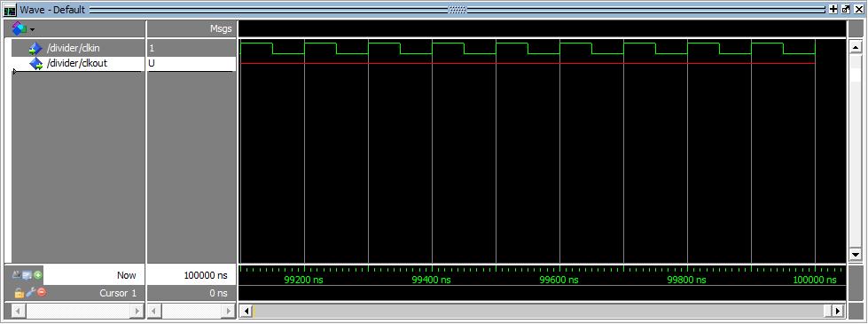The height and width of the screenshot is (324, 868).
Task: Click the stacked blue objects icon in pathnames header
Action: tap(20, 28)
